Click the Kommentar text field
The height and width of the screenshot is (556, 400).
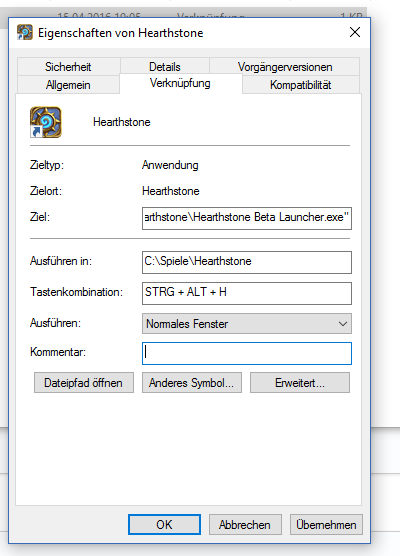pyautogui.click(x=247, y=353)
